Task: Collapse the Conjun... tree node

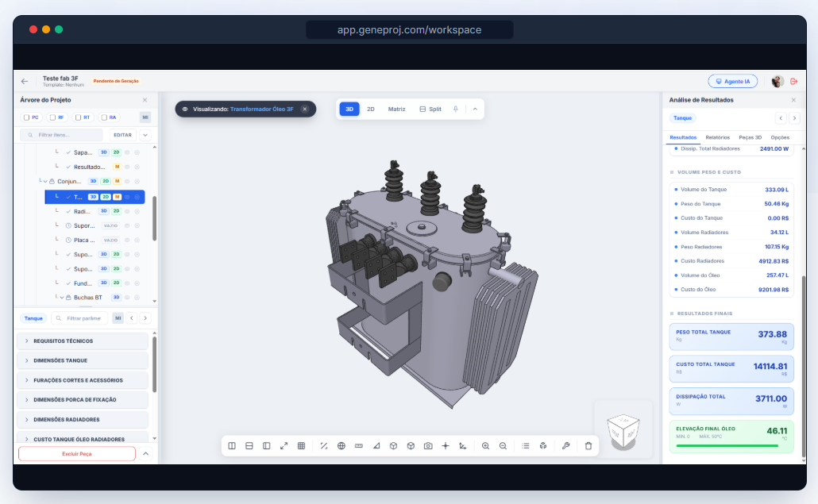Action: click(x=45, y=182)
